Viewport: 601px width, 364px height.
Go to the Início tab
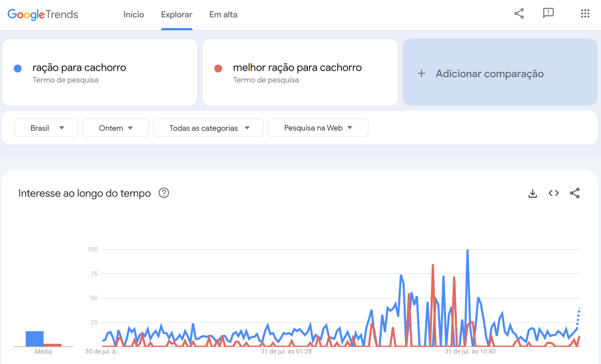click(133, 15)
